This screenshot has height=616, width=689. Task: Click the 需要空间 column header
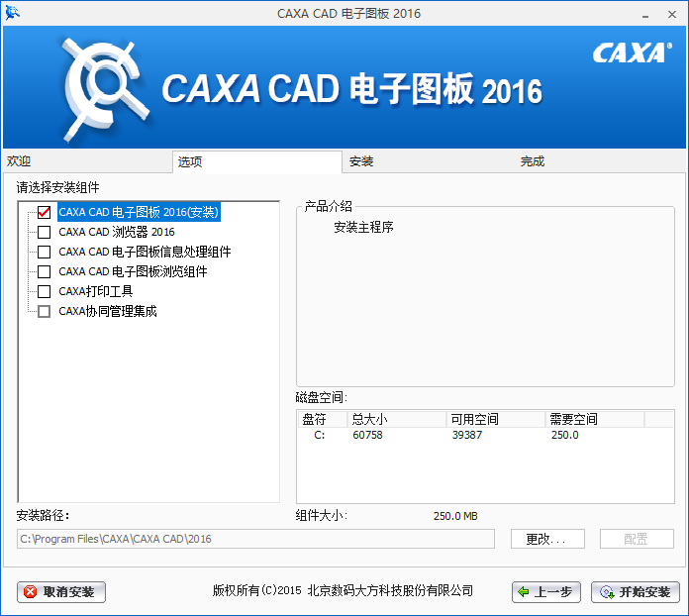click(x=595, y=420)
